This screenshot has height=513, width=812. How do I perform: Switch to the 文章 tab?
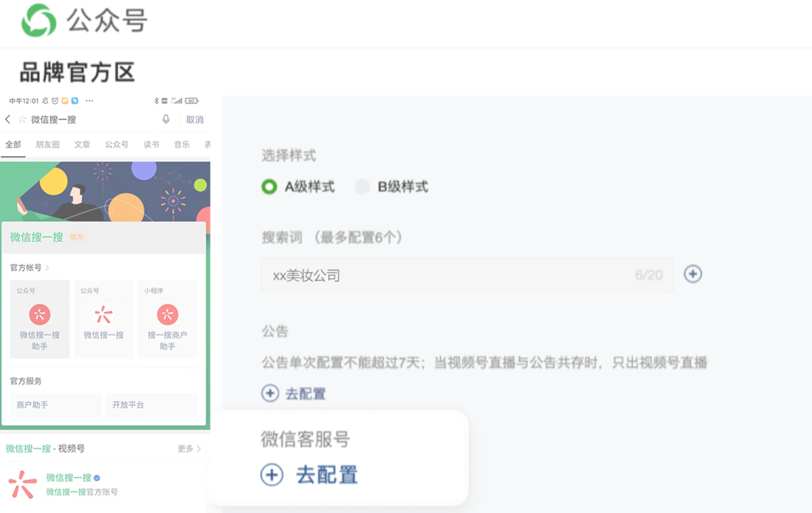click(x=82, y=144)
